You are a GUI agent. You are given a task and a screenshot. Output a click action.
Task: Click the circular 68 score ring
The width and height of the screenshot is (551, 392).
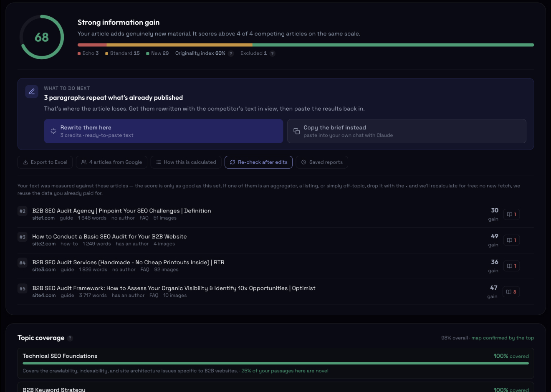[42, 37]
